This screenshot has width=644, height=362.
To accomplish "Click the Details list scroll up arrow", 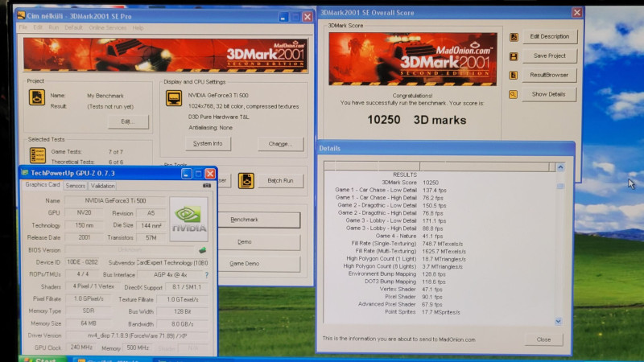I will [x=560, y=167].
